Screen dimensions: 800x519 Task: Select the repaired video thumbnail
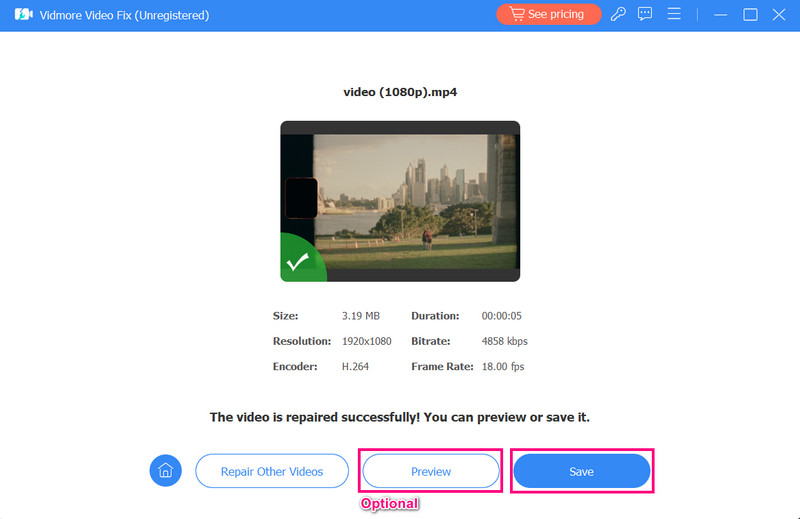pos(400,201)
